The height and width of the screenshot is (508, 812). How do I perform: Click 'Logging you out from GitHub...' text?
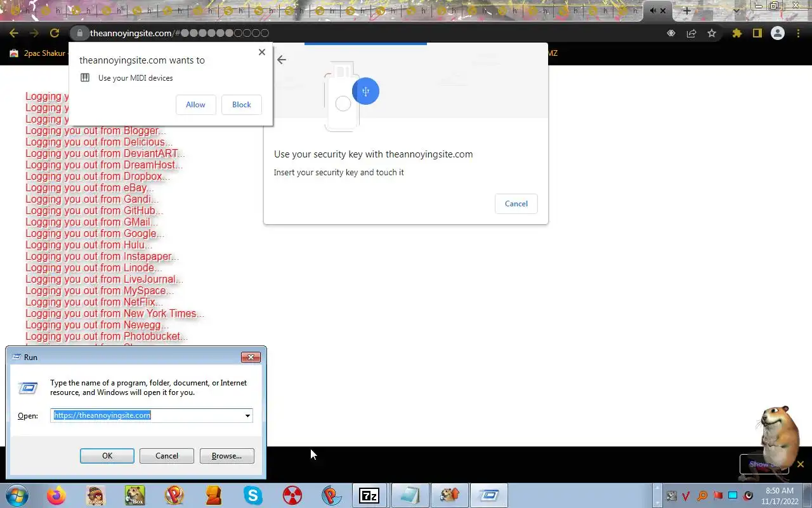(94, 211)
